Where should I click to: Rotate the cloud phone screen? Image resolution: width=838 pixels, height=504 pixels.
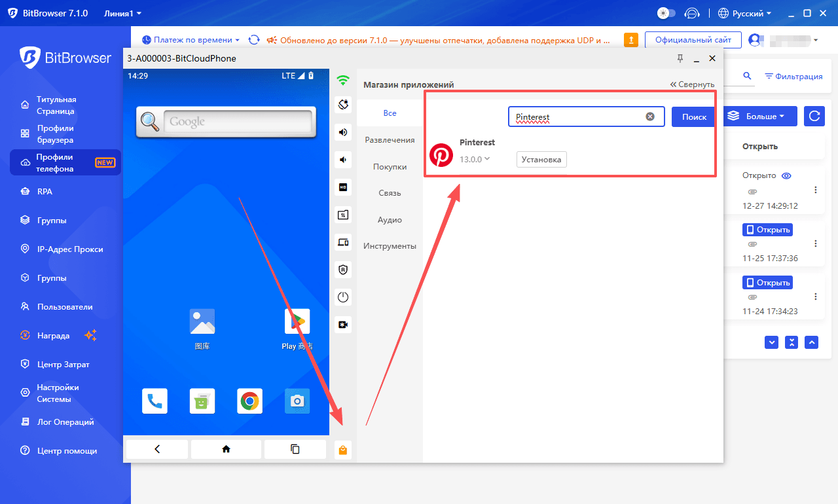click(x=343, y=105)
